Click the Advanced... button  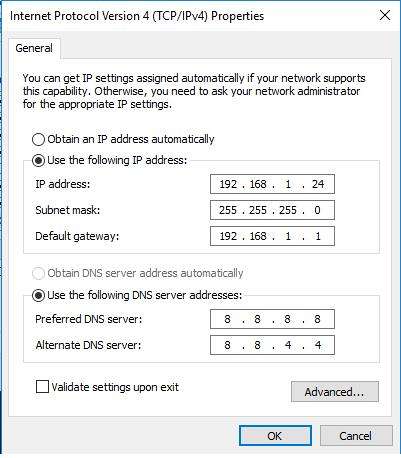(x=335, y=392)
